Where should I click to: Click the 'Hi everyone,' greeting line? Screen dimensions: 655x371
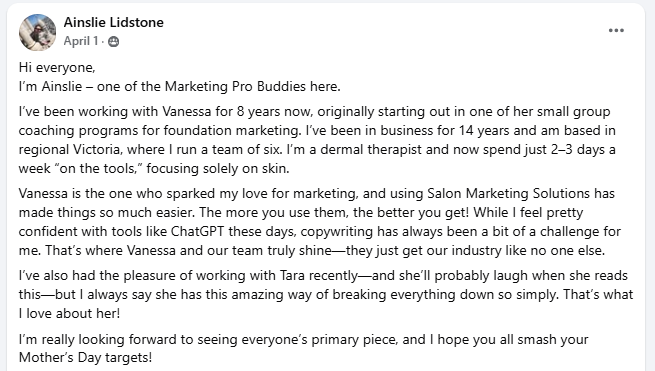[x=57, y=68]
